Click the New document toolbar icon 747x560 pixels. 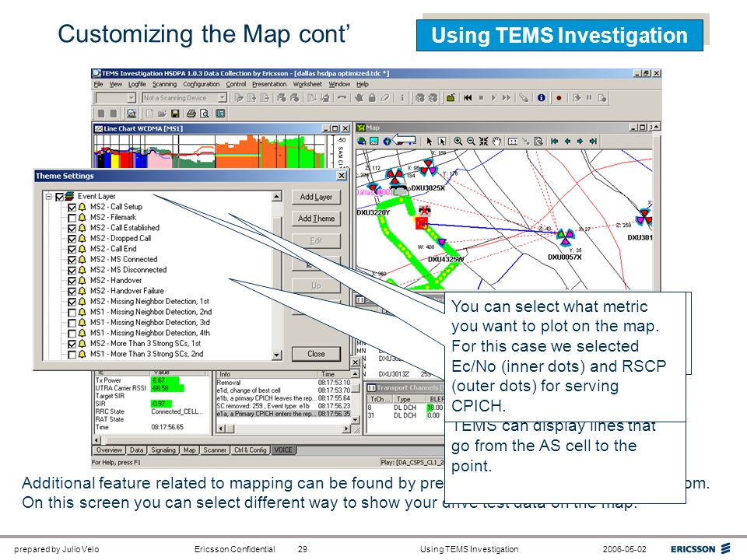point(149,114)
